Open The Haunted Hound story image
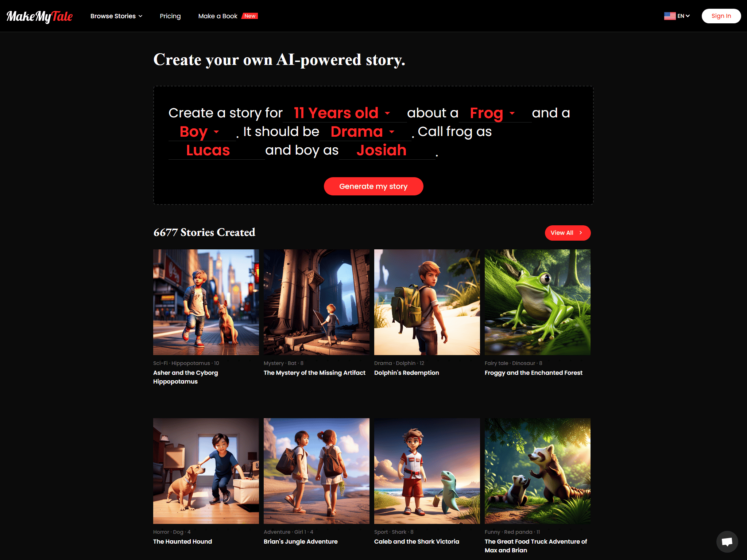Viewport: 747px width, 560px height. coord(206,471)
